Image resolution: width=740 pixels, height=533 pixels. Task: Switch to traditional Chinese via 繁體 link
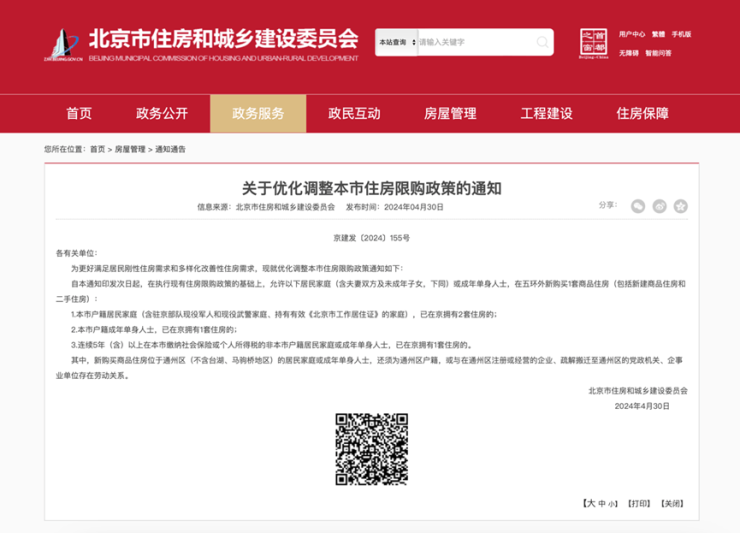(658, 34)
